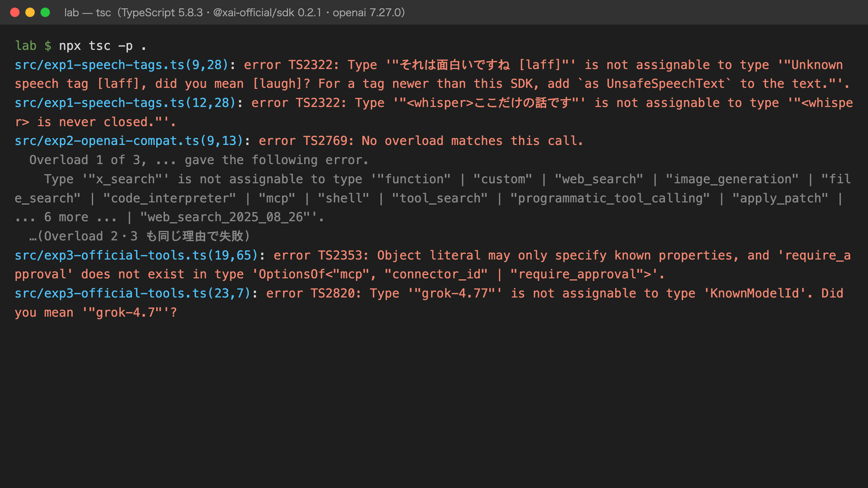Click the red close window button

15,12
